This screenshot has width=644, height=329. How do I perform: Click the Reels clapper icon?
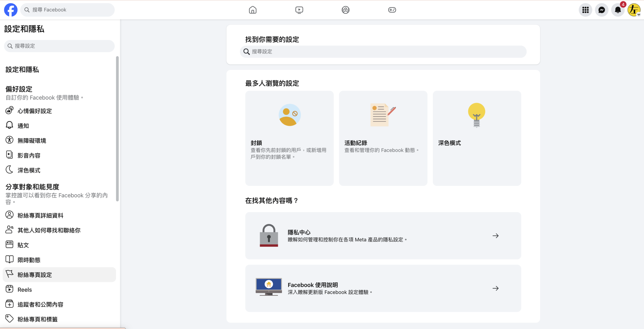(x=10, y=289)
